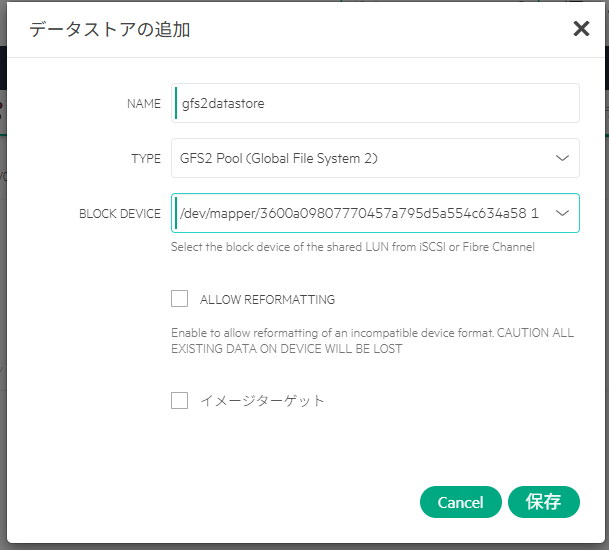Click the green marker on BLOCK DEVICE field
The width and height of the screenshot is (609, 550).
pos(175,213)
